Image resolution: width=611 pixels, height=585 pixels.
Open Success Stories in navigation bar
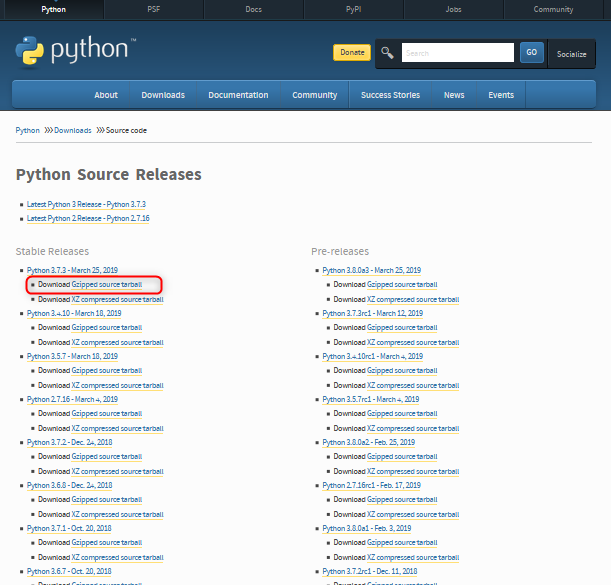pyautogui.click(x=390, y=95)
